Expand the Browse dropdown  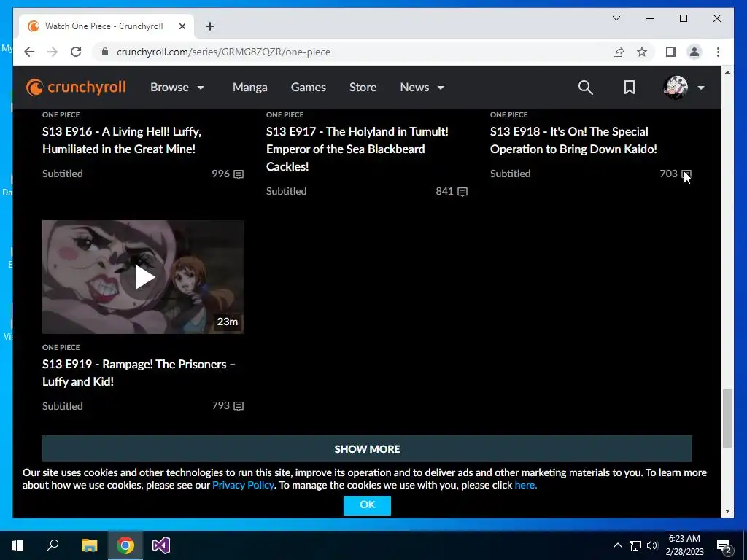(x=177, y=87)
